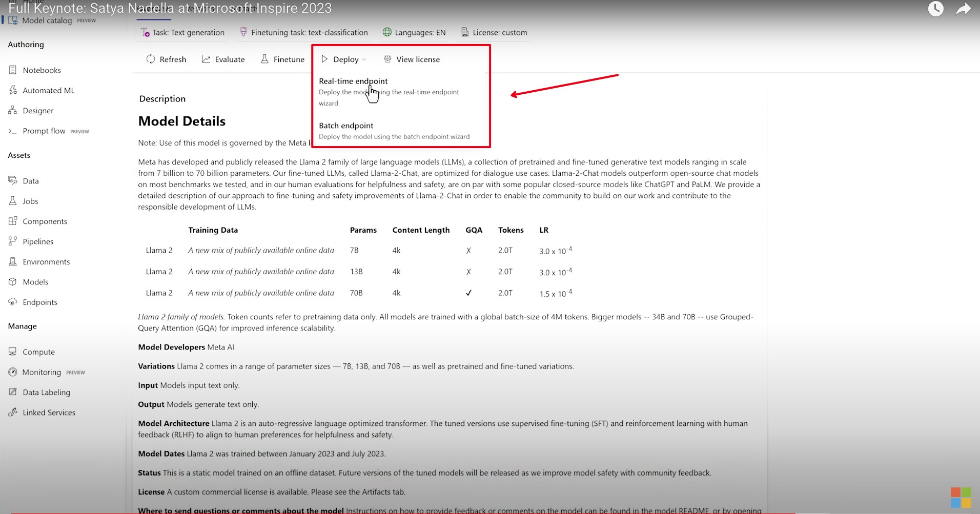This screenshot has width=980, height=514.
Task: Go to Designer in the sidebar
Action: [x=38, y=111]
